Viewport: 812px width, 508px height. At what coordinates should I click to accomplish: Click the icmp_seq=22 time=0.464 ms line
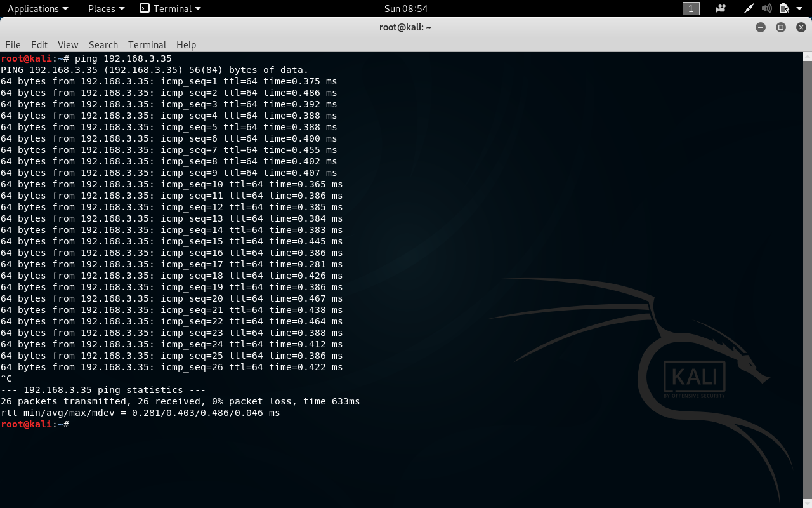172,321
